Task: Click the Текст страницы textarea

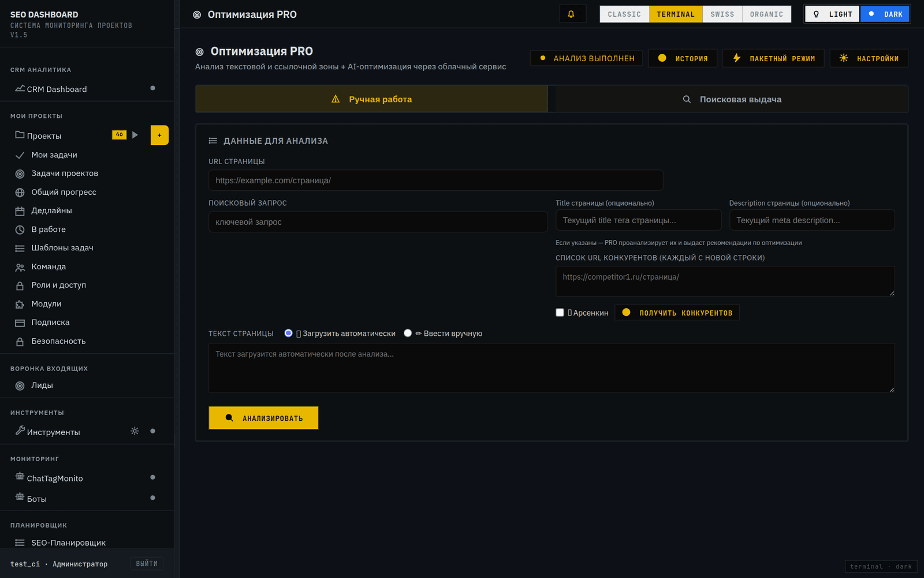Action: point(552,368)
